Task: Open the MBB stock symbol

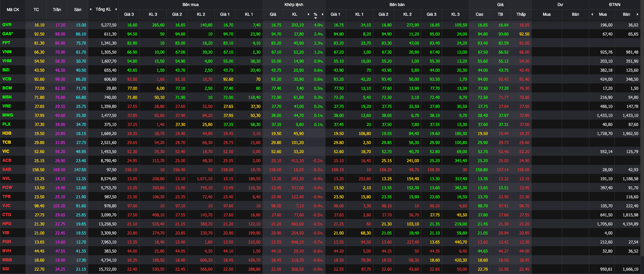Action: coord(7,260)
